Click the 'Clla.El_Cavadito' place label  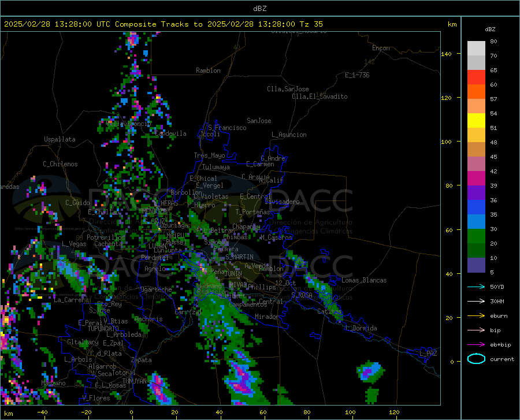click(320, 96)
